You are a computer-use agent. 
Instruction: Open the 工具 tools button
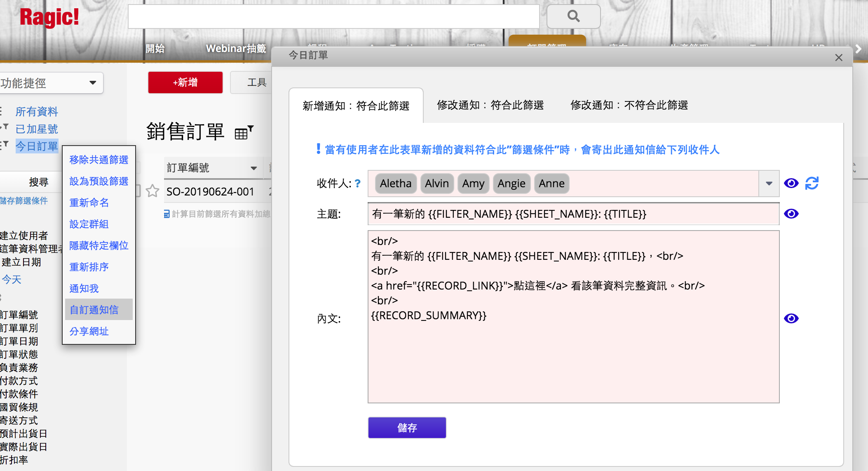251,82
